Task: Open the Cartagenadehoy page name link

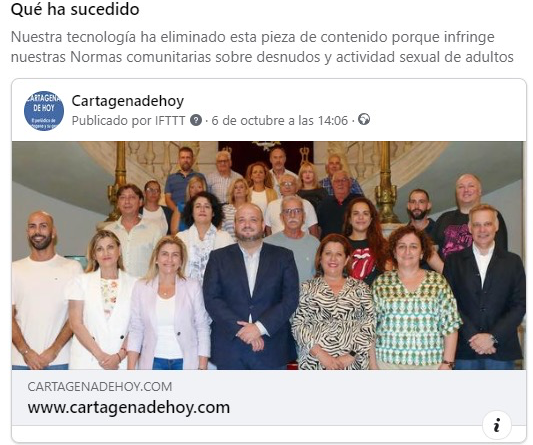Action: click(x=128, y=101)
